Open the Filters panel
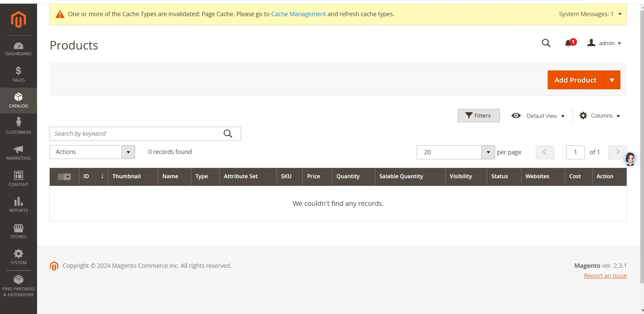The image size is (644, 314). (x=479, y=116)
